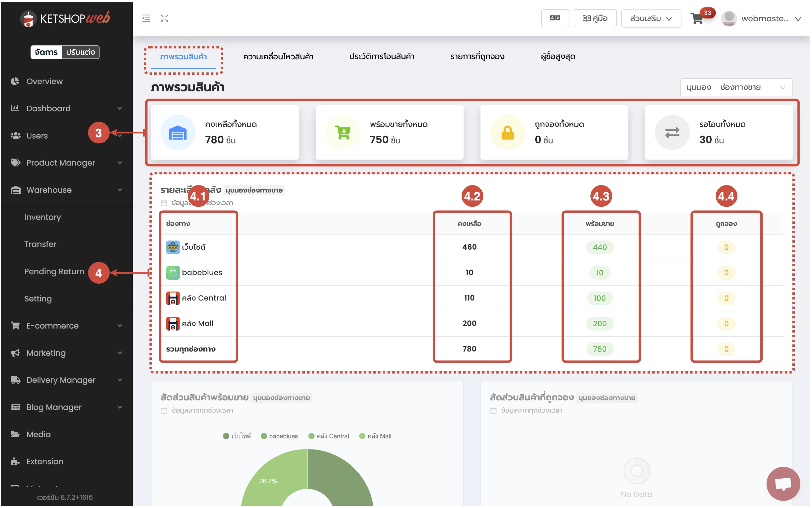Image resolution: width=812 pixels, height=508 pixels.
Task: Click the yellow lock icon in ถูกจองทั้งหมด card
Action: click(508, 133)
